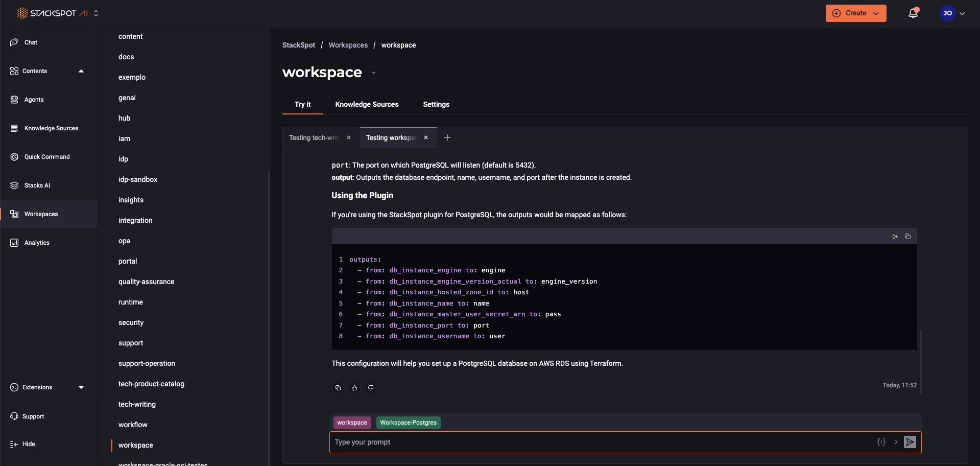Select the security workspace item
The width and height of the screenshot is (980, 466).
click(x=131, y=322)
